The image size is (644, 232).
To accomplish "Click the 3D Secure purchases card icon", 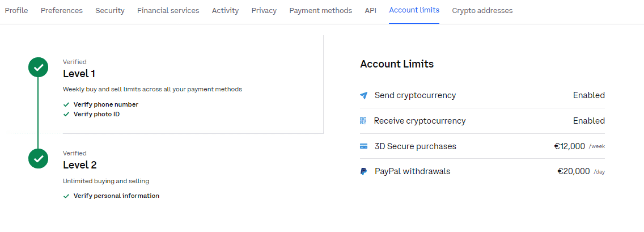I will point(364,146).
